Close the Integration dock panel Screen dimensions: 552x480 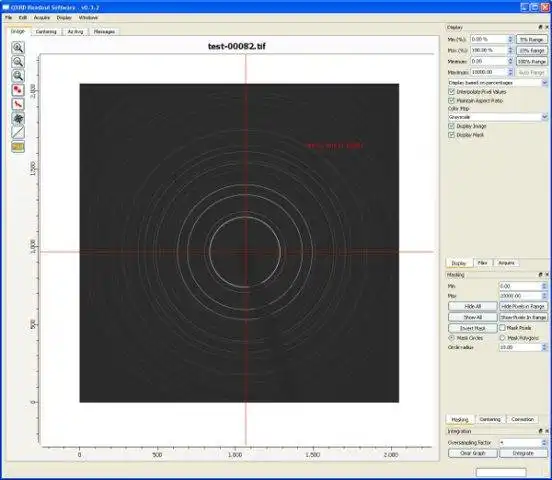tap(547, 431)
